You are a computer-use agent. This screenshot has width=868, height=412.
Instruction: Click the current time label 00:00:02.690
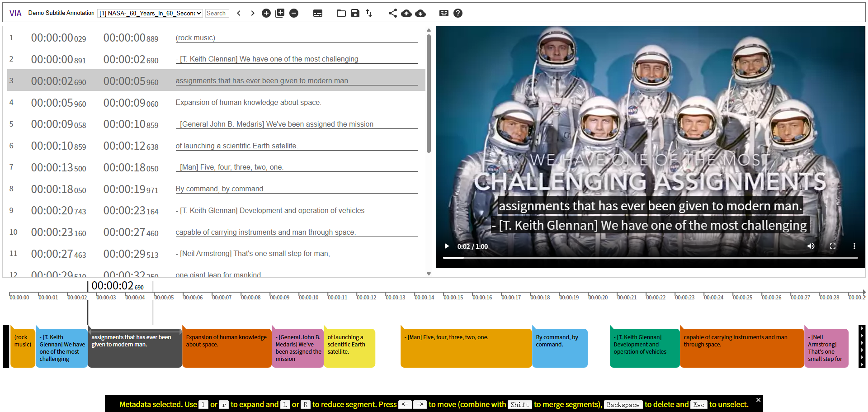coord(118,286)
